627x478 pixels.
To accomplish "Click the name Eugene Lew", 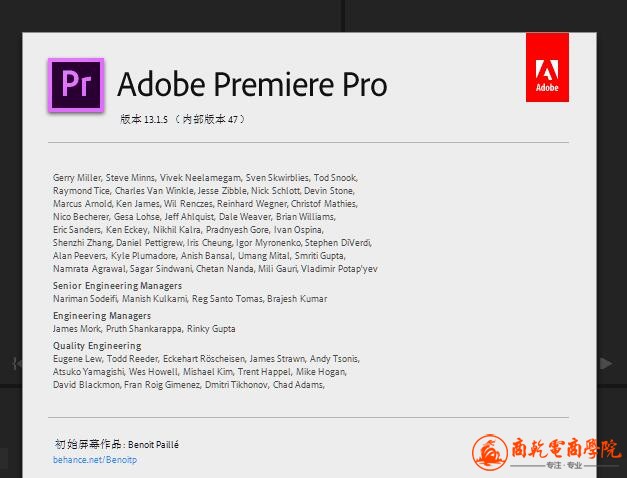I will tap(76, 359).
